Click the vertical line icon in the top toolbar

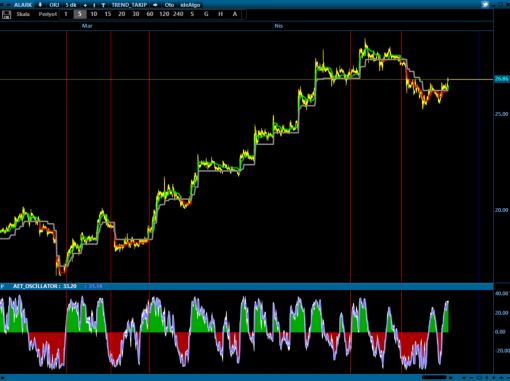[x=94, y=5]
